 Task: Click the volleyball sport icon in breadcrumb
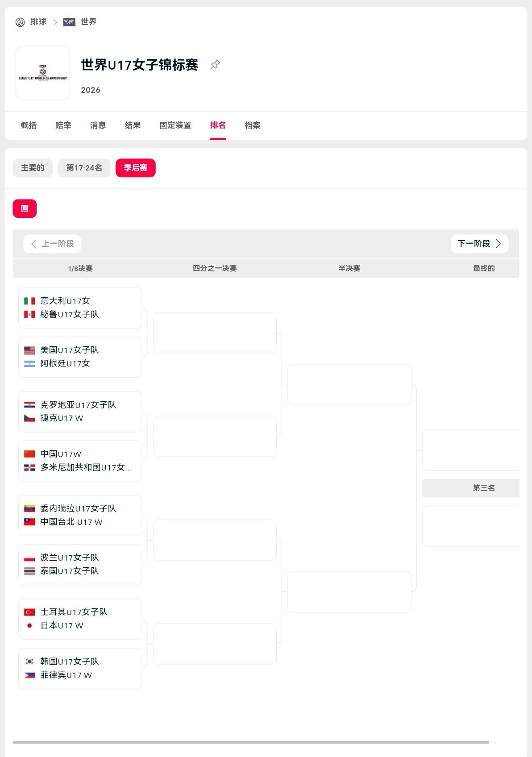click(20, 22)
